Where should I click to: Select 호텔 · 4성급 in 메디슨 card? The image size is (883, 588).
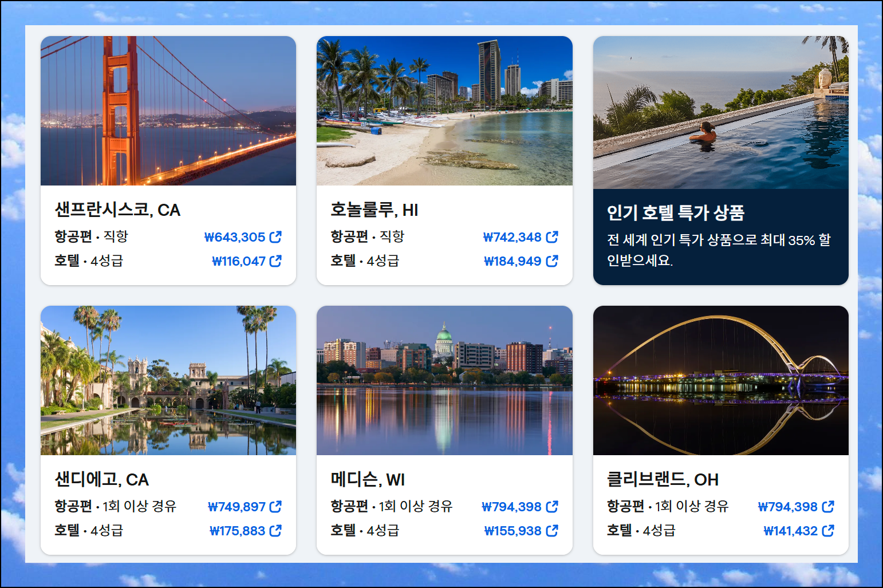coord(365,531)
